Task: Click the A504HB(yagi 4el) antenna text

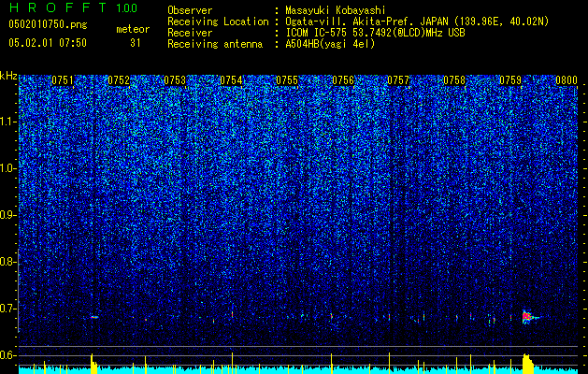Action: click(330, 44)
